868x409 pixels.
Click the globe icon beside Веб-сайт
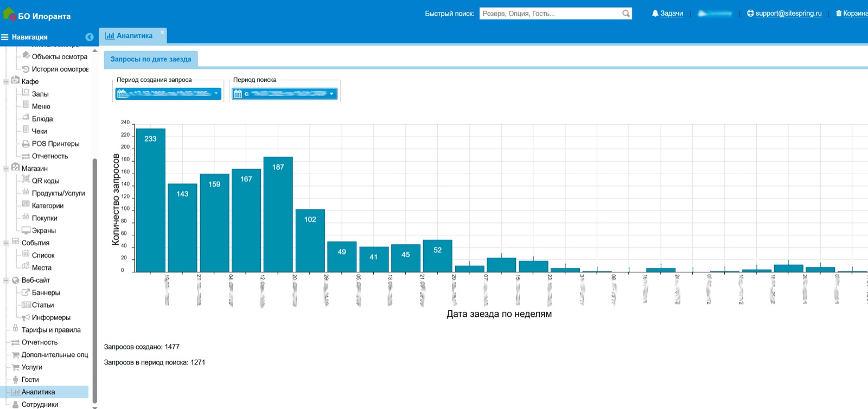pyautogui.click(x=15, y=280)
